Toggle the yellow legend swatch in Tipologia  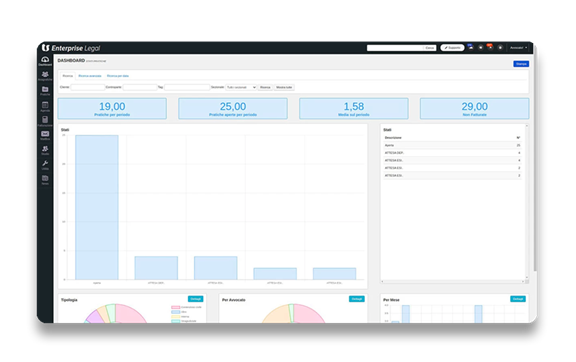point(176,316)
